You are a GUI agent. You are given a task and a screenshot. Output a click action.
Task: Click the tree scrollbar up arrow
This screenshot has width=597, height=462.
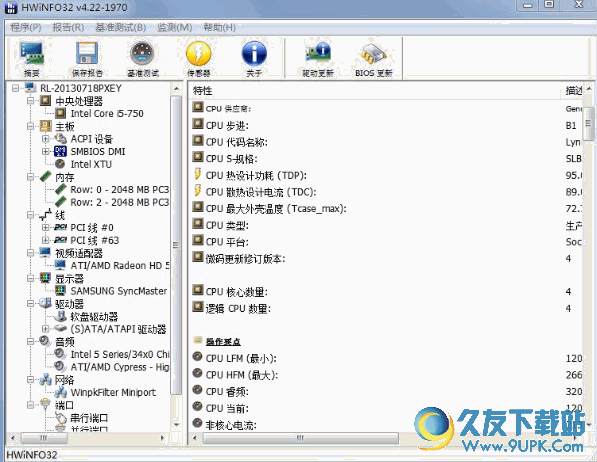coord(176,88)
